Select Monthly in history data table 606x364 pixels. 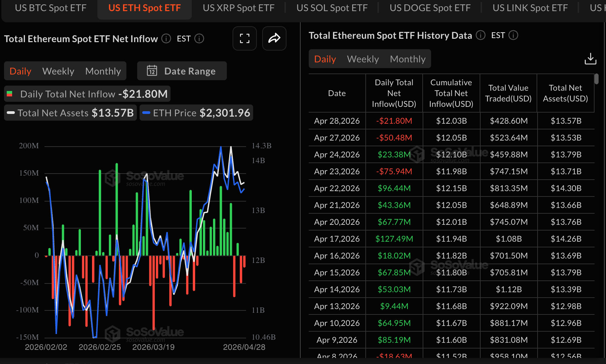407,59
